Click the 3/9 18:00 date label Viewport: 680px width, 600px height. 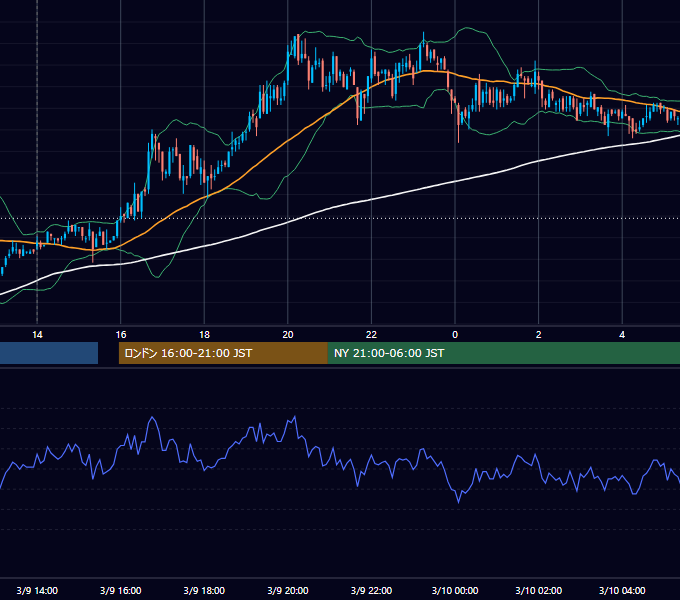coord(204,590)
